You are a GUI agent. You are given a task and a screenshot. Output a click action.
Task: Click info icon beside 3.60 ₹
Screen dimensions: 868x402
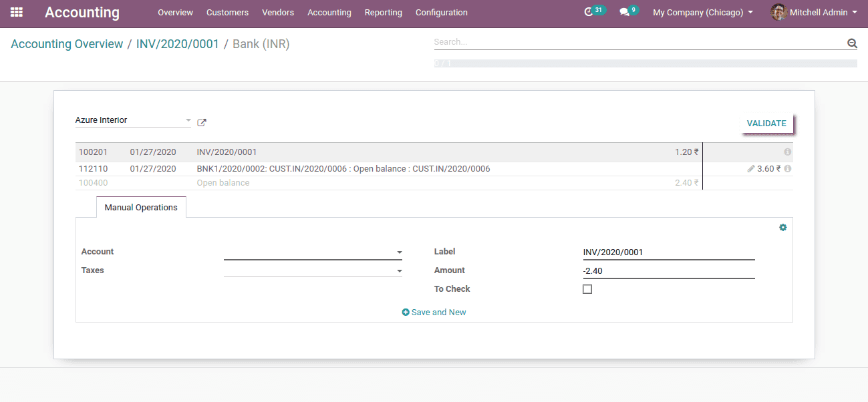[788, 169]
